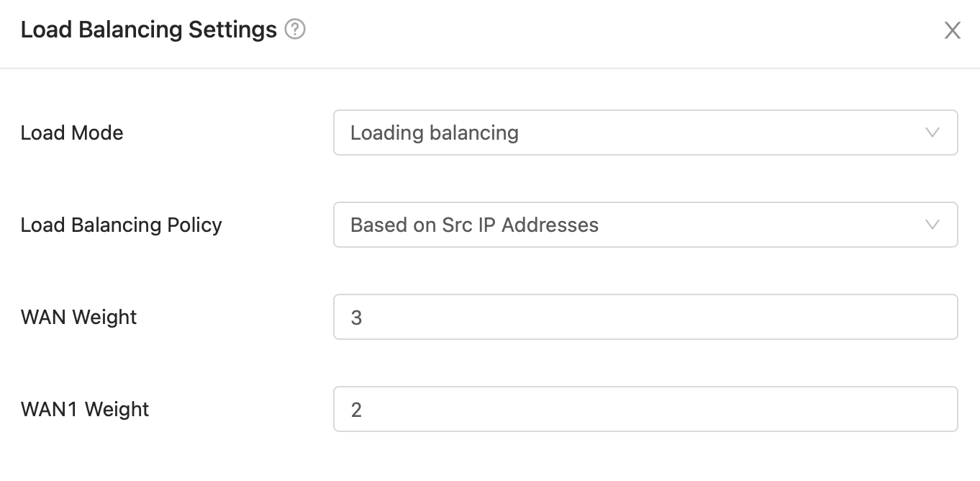This screenshot has height=481, width=980.
Task: Close the Load Balancing Settings dialog
Action: 952,30
